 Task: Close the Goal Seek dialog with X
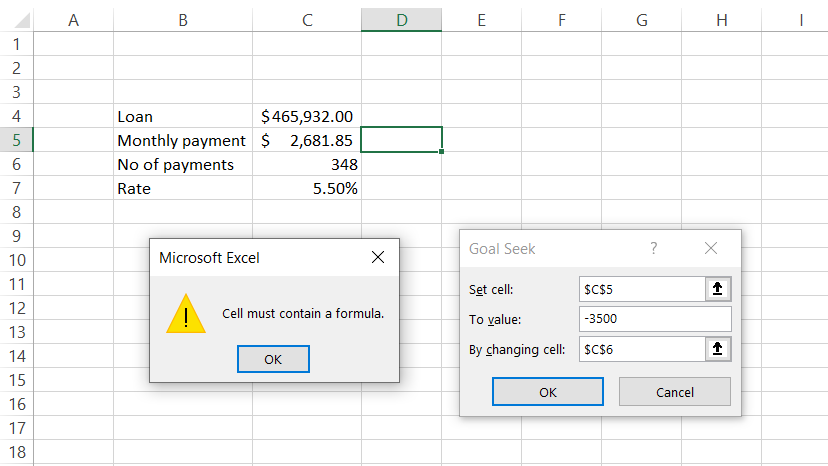point(711,249)
